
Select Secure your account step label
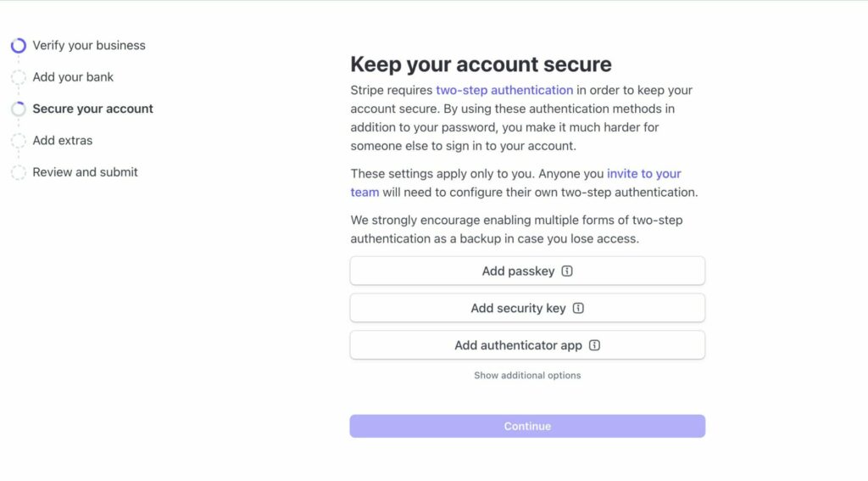pos(92,109)
